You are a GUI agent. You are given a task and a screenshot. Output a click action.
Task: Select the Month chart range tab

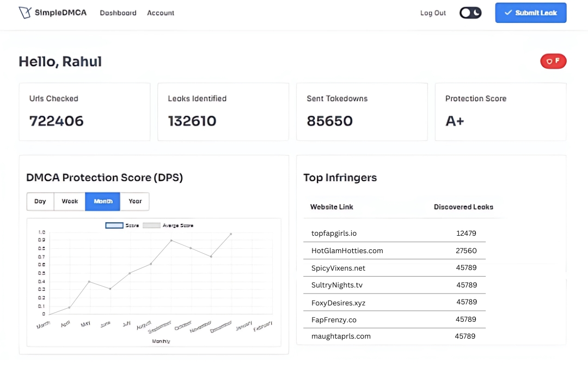click(x=103, y=201)
